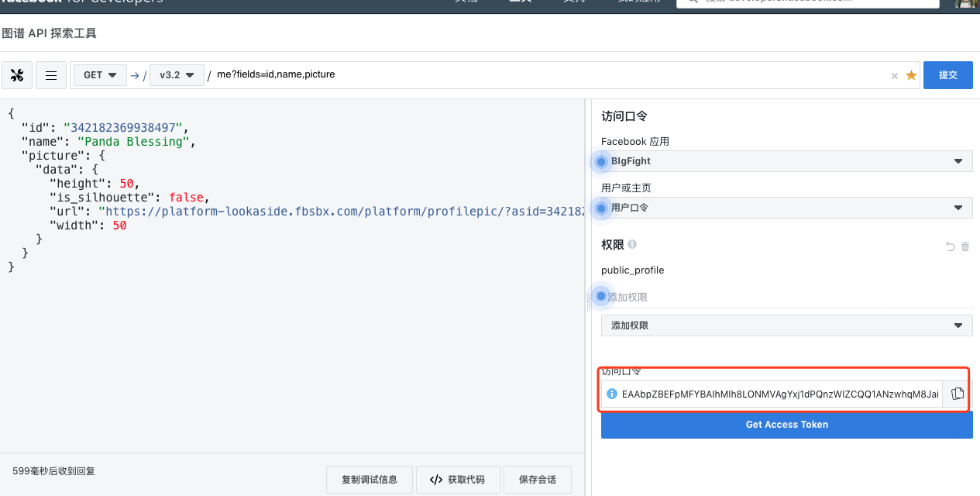Copy the access token via clipboard icon

click(x=958, y=394)
